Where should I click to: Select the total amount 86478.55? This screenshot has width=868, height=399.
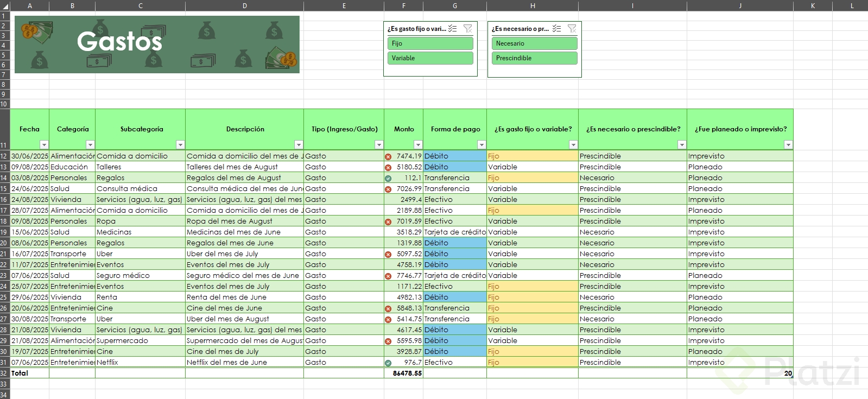click(x=403, y=373)
